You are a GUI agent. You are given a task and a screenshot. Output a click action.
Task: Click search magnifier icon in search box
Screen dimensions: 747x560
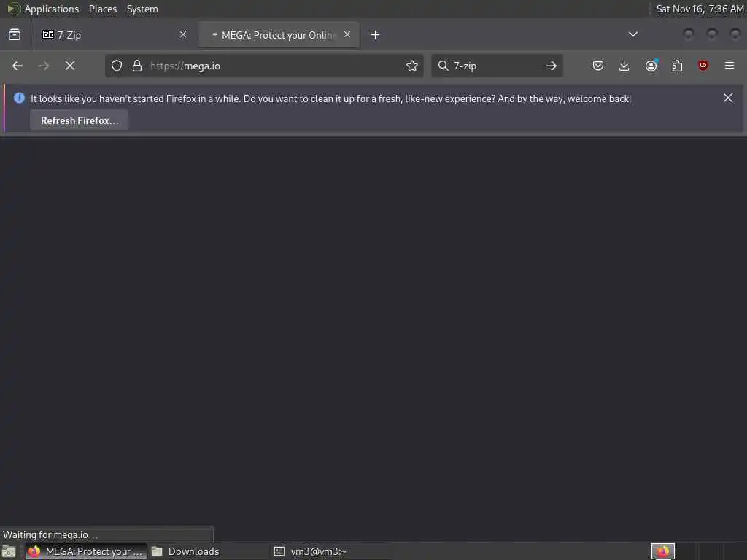tap(443, 66)
